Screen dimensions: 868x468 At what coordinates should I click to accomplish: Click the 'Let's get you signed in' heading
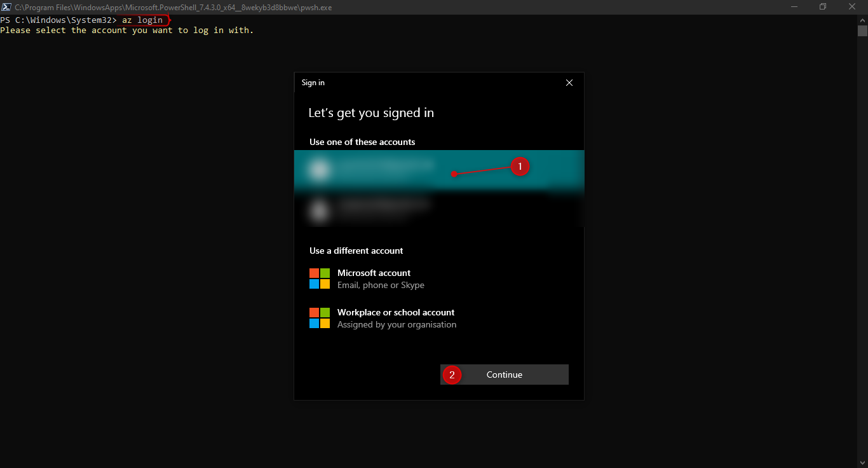tap(371, 113)
